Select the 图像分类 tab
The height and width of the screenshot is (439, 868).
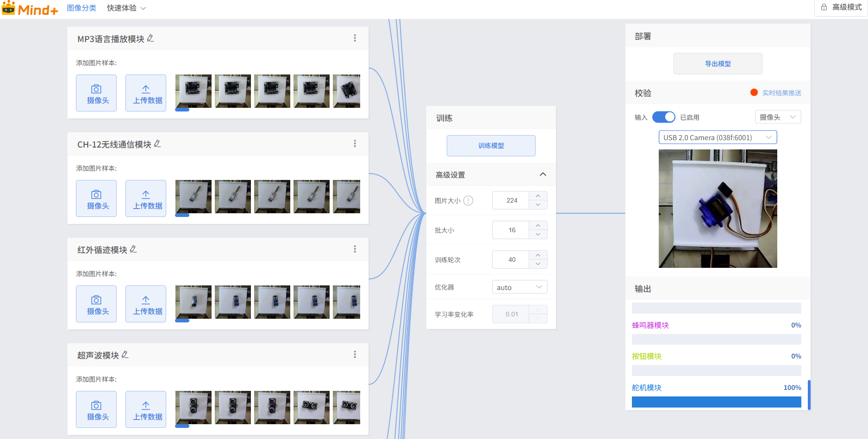[81, 8]
